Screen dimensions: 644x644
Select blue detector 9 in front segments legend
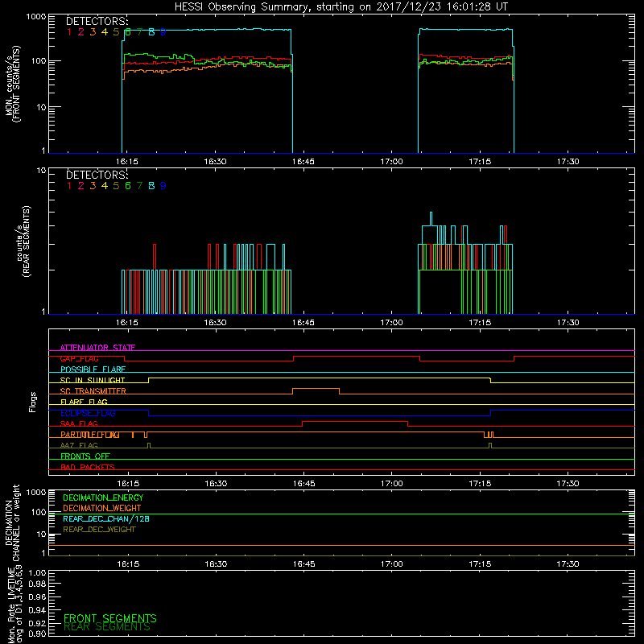click(x=163, y=32)
